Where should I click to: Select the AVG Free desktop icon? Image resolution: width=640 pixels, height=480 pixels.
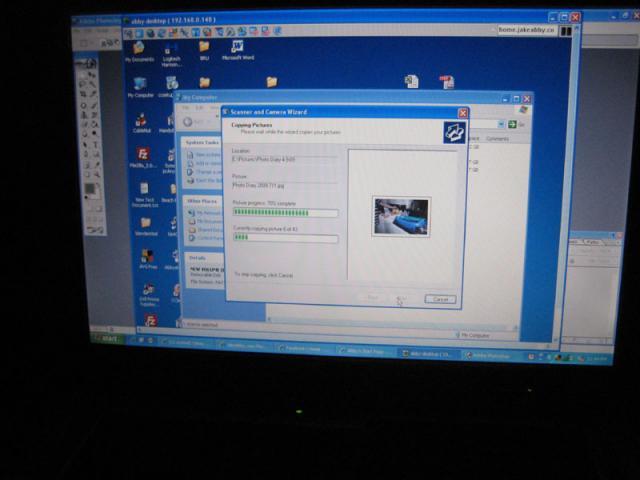(x=147, y=259)
